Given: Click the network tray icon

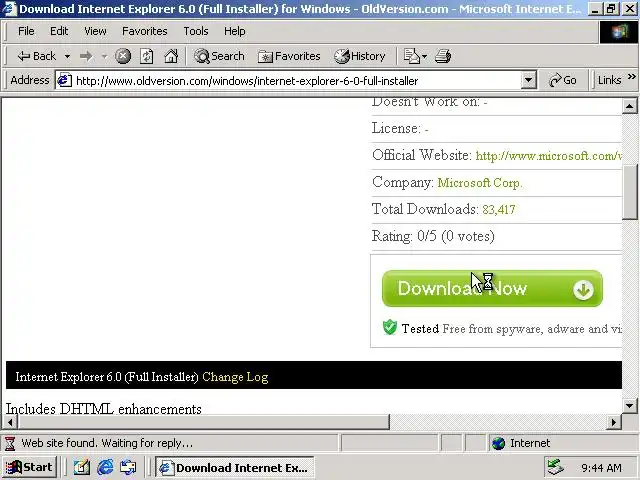Looking at the screenshot, I should coord(556,467).
